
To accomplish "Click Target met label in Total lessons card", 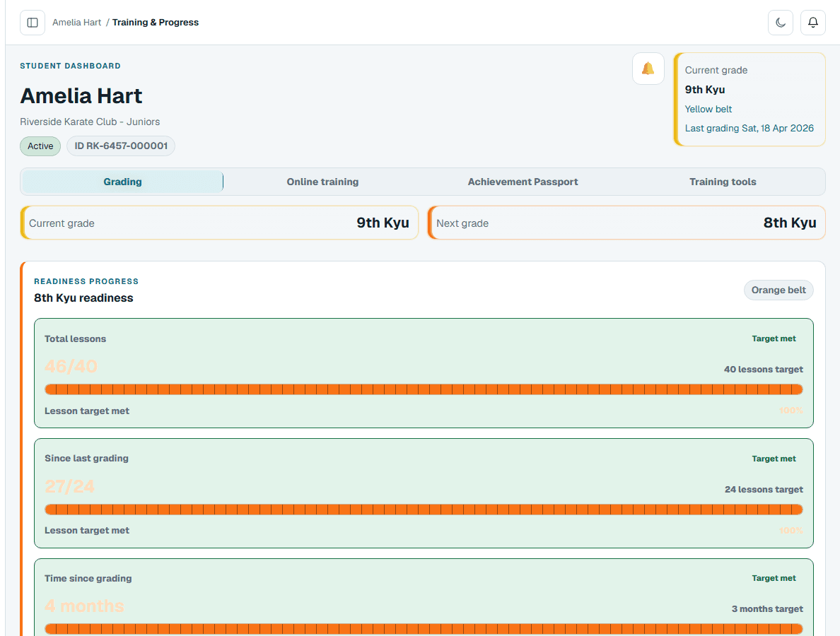I will [774, 338].
